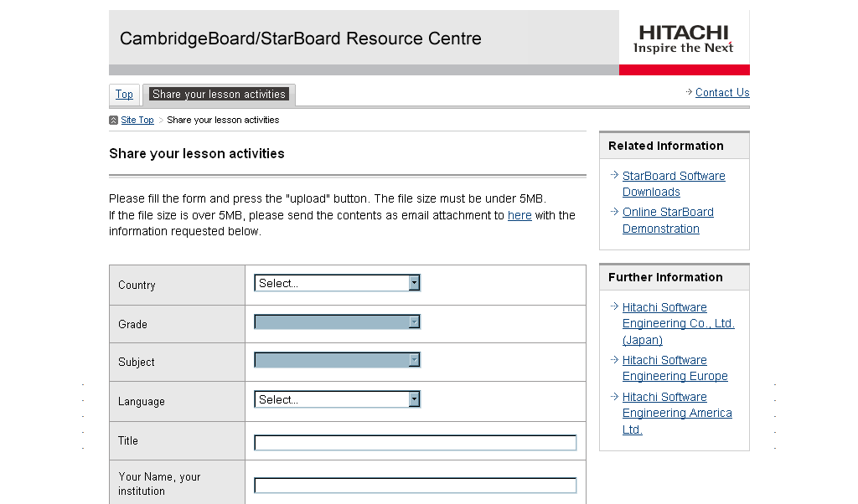Viewport: 858px width, 504px height.
Task: Visit Hitachi Software Engineering Co., Ltd. (Japan) link
Action: point(678,324)
